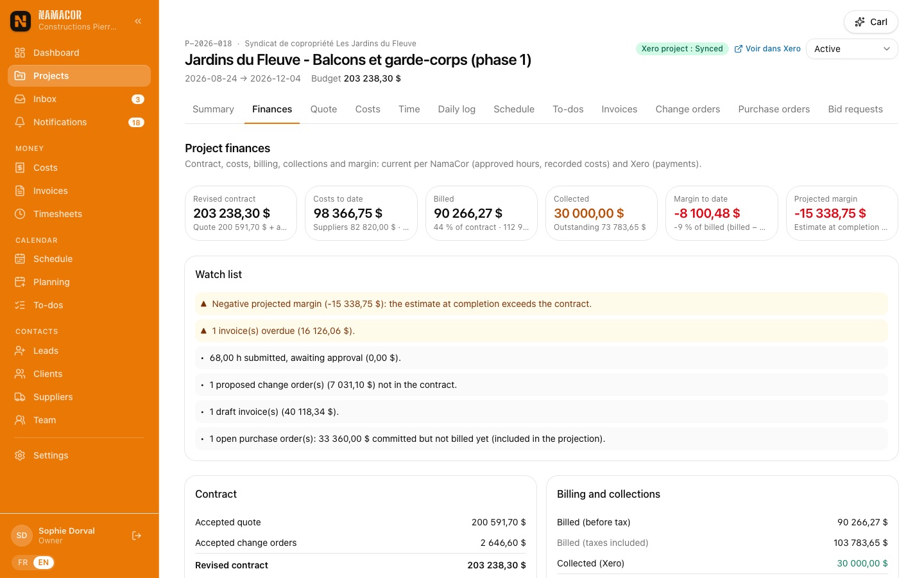Click the Invoices document icon
This screenshot has height=578, width=924.
(x=20, y=191)
